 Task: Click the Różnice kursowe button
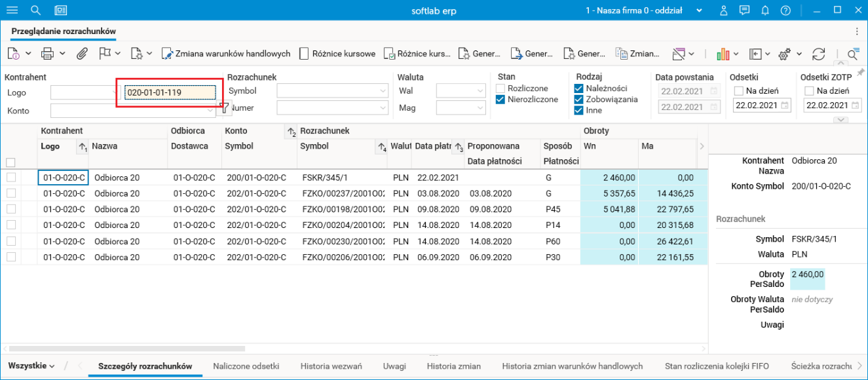pos(337,54)
